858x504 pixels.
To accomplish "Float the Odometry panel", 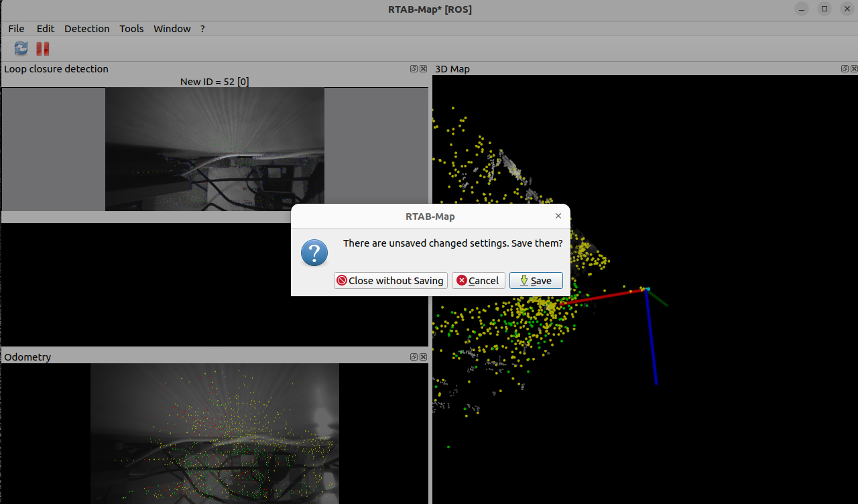I will 414,357.
